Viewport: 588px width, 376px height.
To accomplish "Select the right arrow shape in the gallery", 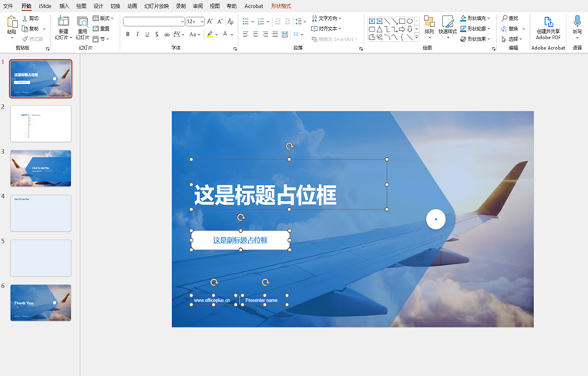I will pos(402,29).
